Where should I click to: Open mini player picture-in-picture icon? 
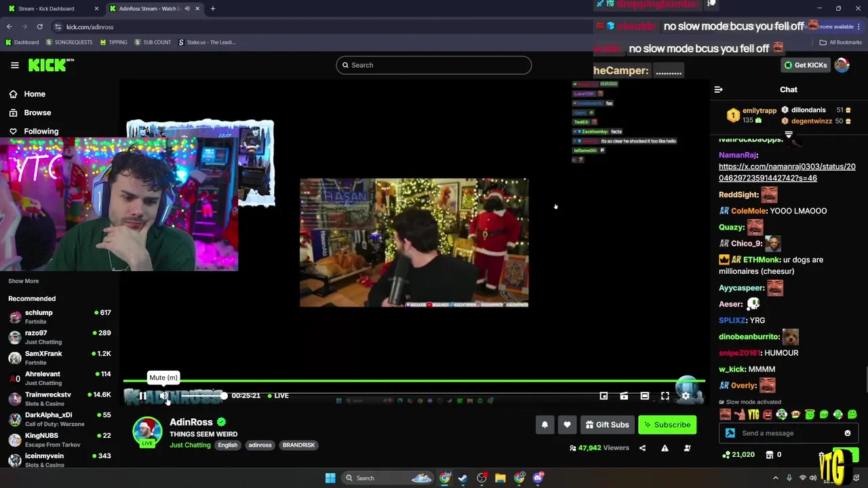[604, 396]
